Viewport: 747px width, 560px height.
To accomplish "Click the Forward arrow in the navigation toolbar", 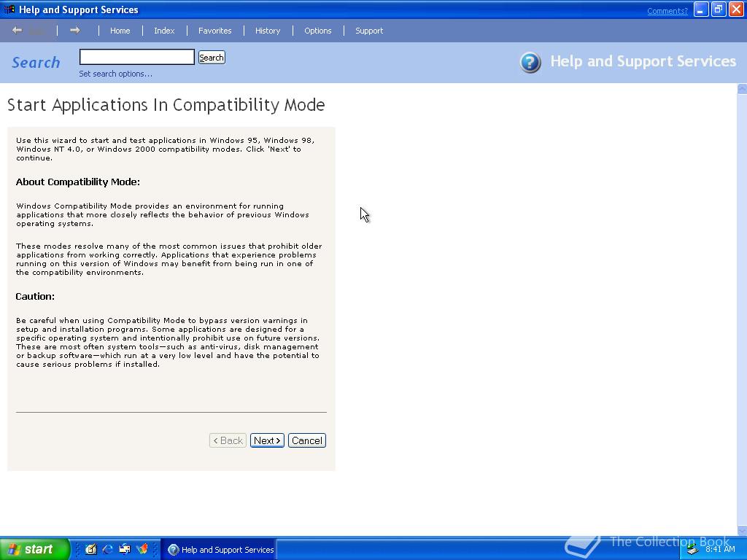I will pos(75,31).
